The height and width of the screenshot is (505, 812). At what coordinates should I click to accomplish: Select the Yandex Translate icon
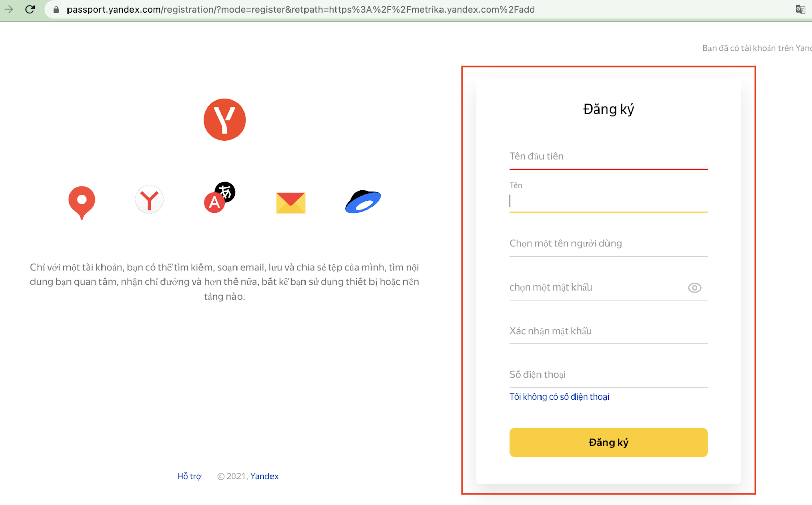220,197
